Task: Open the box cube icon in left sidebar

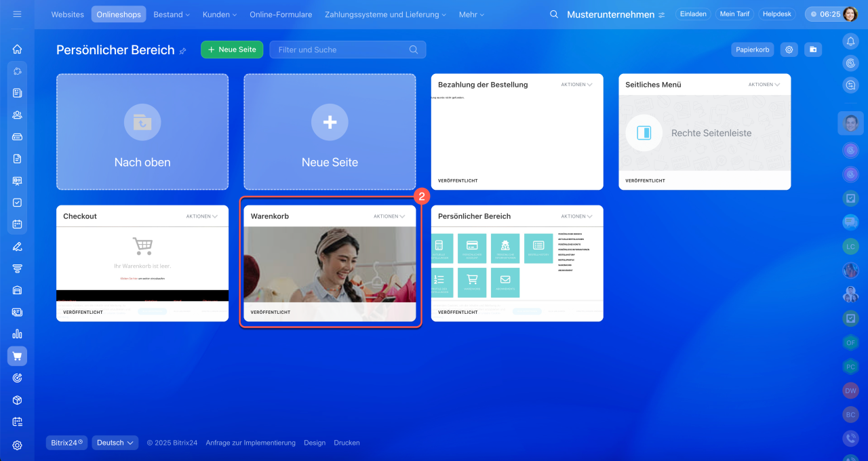Action: click(x=17, y=399)
